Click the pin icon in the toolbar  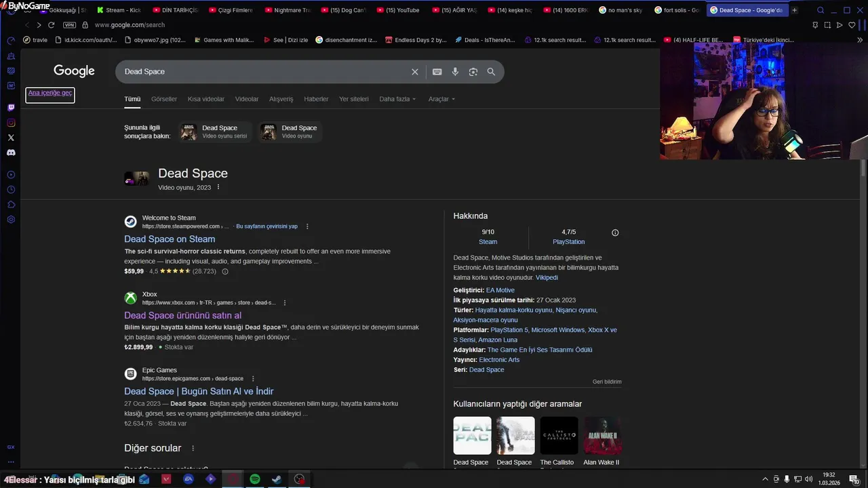point(815,25)
